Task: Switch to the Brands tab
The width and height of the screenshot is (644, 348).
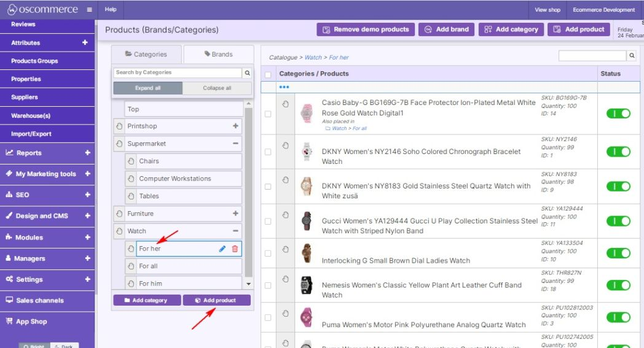Action: click(219, 54)
